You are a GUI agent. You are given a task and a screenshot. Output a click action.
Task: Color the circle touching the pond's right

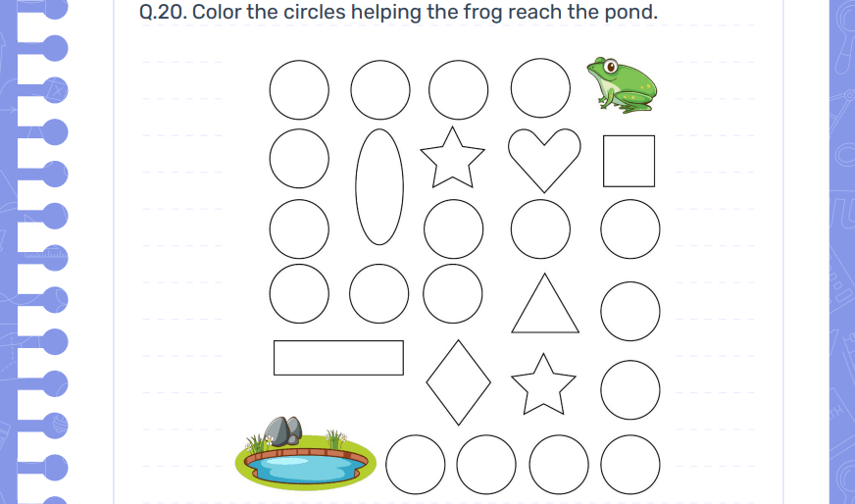[x=416, y=464]
